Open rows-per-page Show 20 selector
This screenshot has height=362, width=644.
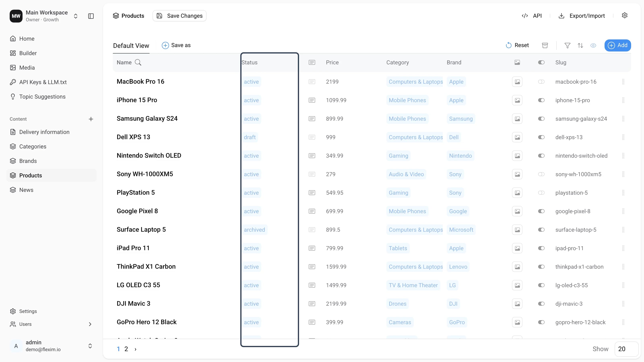click(x=626, y=349)
